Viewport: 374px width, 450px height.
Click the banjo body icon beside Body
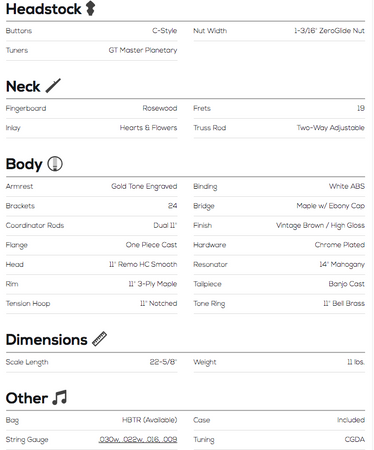point(55,164)
